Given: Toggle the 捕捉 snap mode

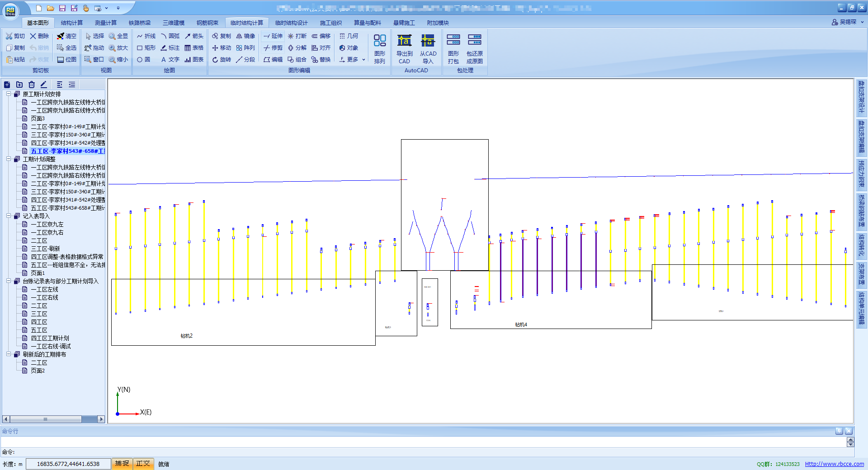Looking at the screenshot, I should coord(122,464).
